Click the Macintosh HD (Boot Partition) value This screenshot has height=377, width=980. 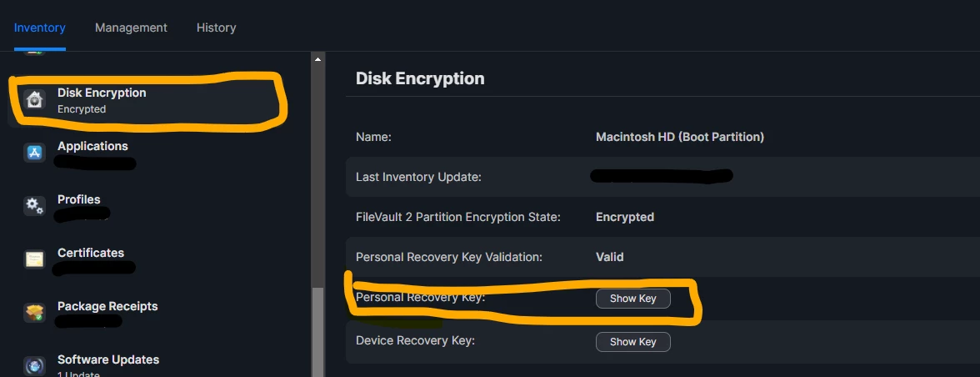tap(679, 136)
